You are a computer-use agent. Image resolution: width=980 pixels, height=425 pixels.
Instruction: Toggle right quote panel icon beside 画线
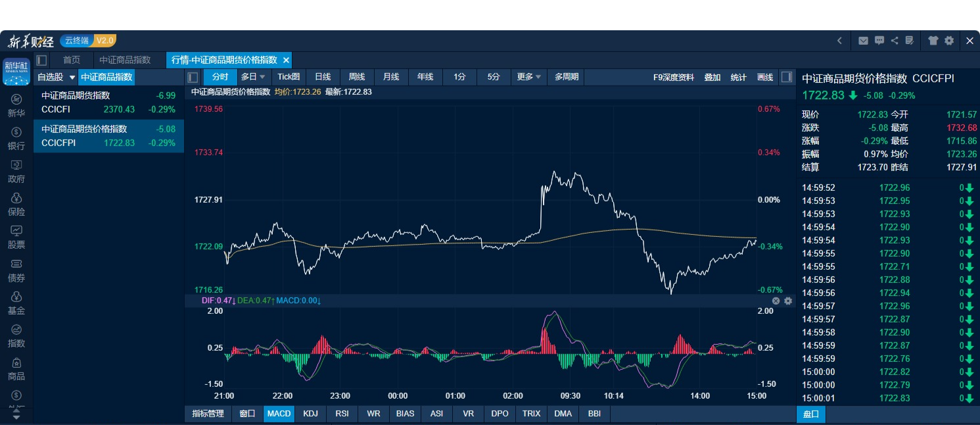(x=786, y=77)
